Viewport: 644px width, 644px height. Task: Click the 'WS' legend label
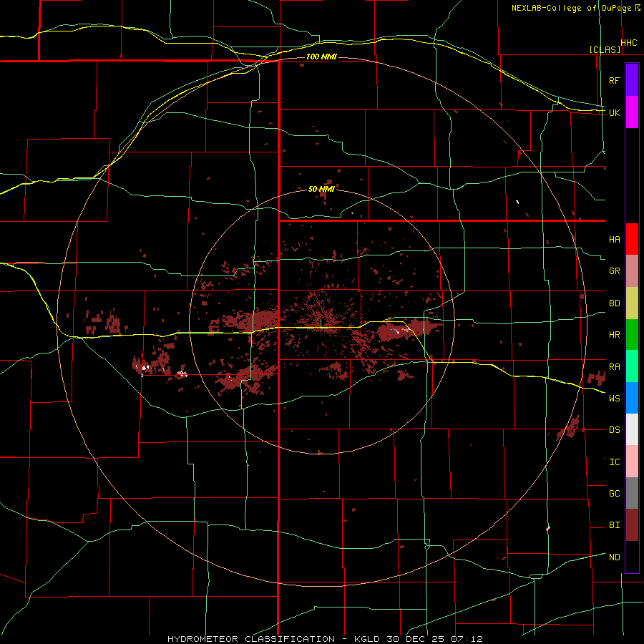click(614, 399)
